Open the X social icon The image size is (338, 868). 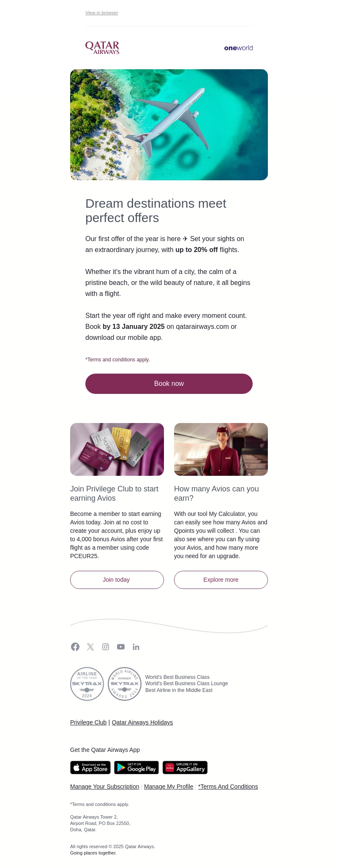(x=90, y=647)
